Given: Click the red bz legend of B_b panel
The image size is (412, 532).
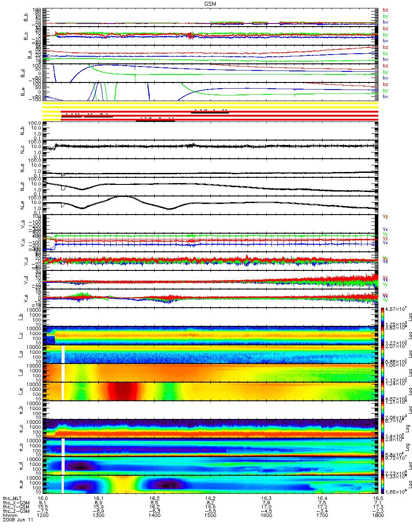Looking at the screenshot, I should (x=385, y=10).
